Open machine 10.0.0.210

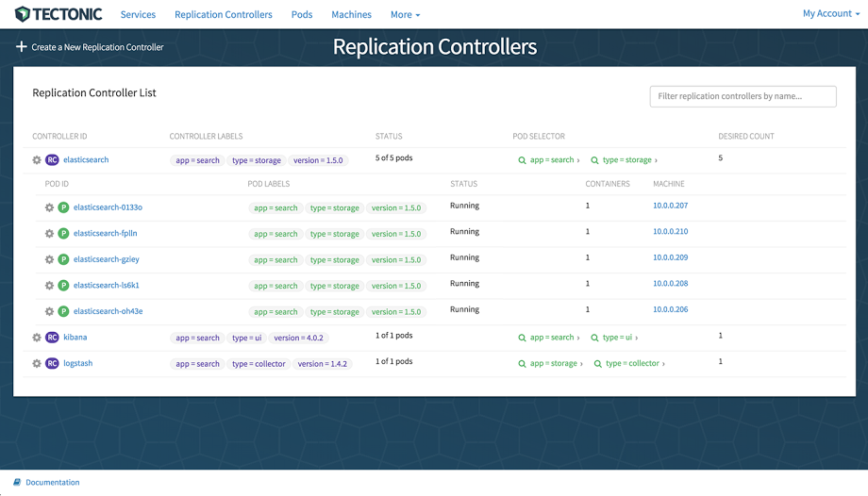coord(671,231)
